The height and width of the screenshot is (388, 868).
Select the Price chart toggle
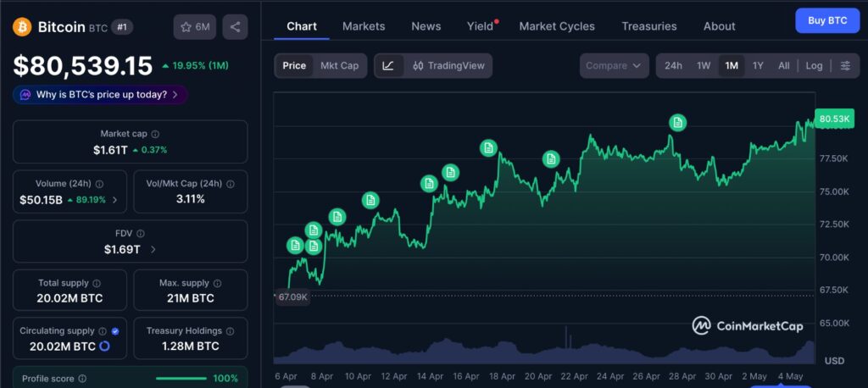click(294, 65)
